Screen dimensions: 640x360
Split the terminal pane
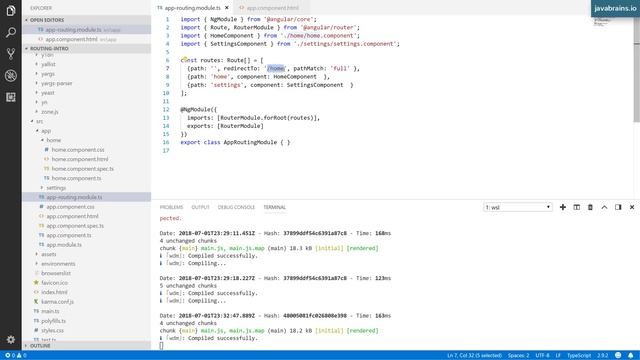click(577, 207)
